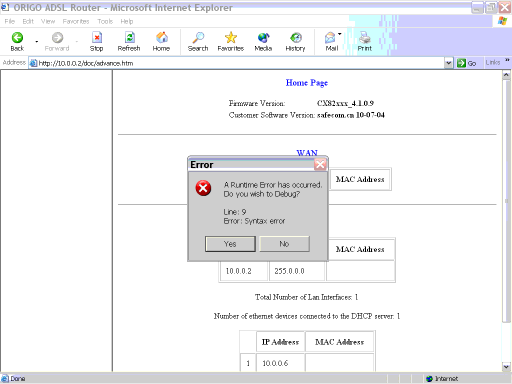Click the vertical scrollbar thumb
The image size is (512, 384).
point(506,201)
